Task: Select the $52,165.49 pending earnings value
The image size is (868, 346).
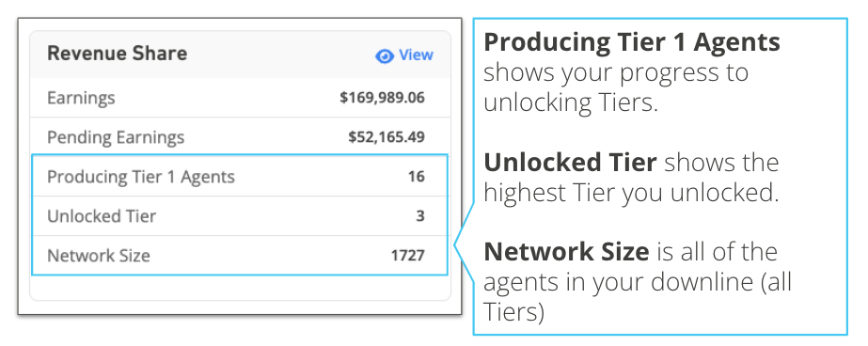Action: click(387, 137)
